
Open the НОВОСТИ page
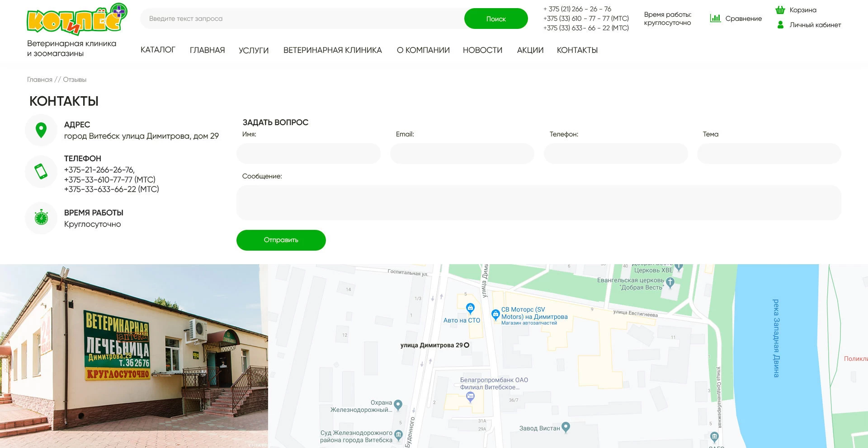pyautogui.click(x=482, y=50)
